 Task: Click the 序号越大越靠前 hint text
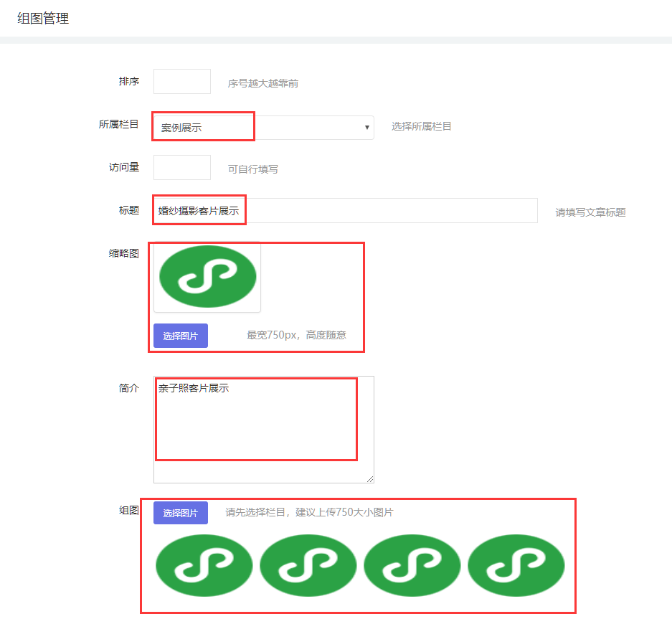(x=263, y=83)
